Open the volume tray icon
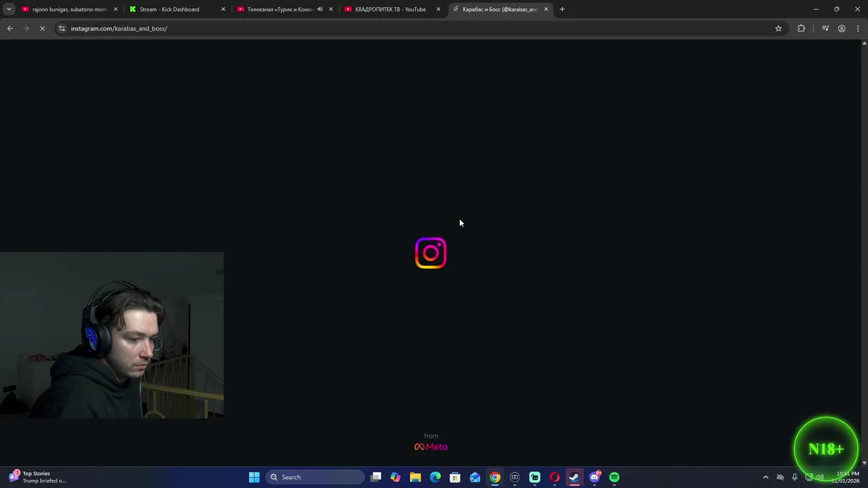Viewport: 868px width, 488px height. point(820,477)
